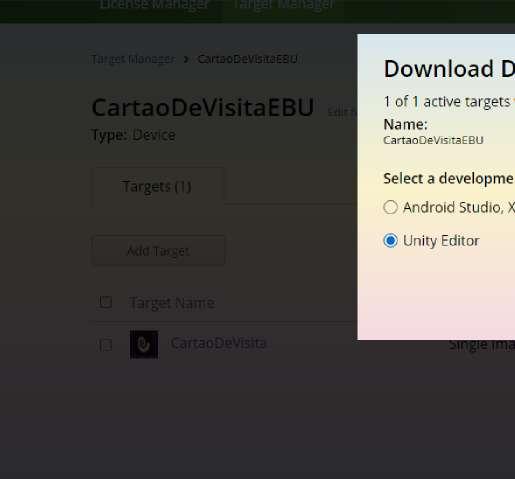The height and width of the screenshot is (479, 515).
Task: Choose the Android Studio radio button
Action: (x=390, y=207)
